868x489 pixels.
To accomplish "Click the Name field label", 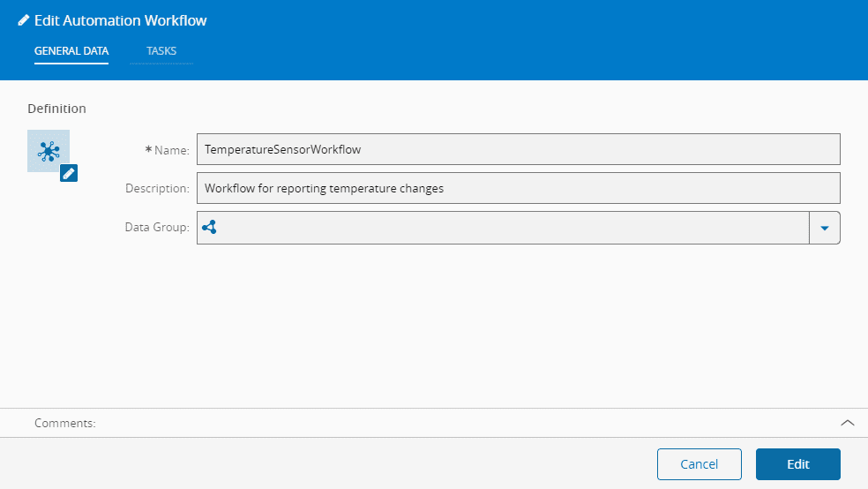I will click(171, 150).
